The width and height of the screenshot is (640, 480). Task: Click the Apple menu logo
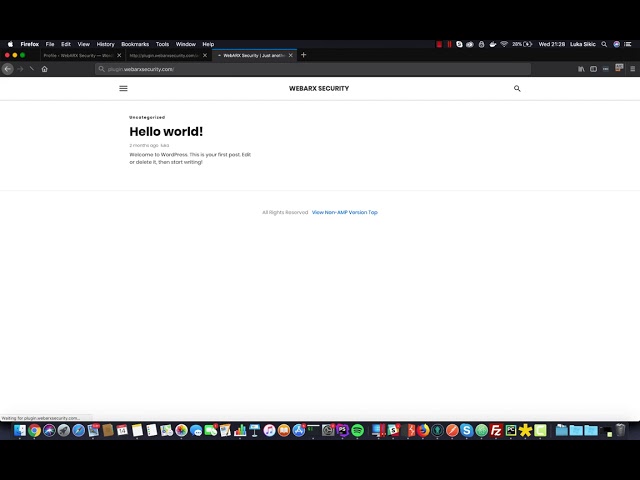click(x=10, y=44)
